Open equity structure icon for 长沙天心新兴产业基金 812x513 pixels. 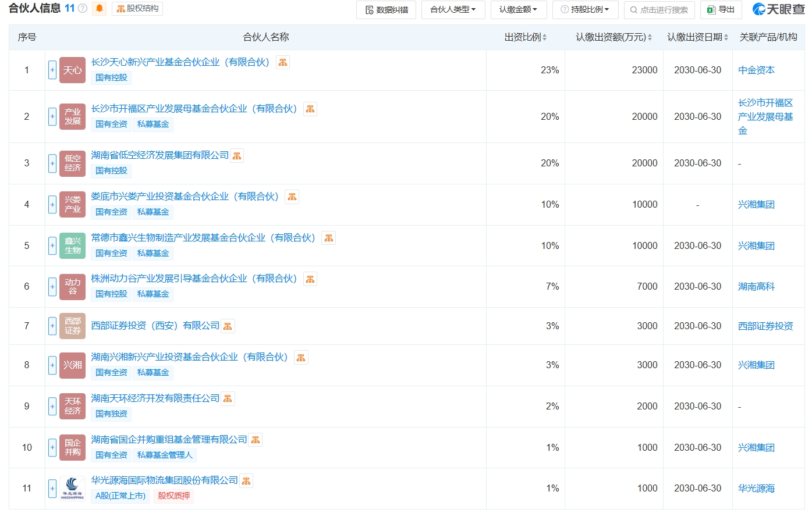tap(283, 62)
